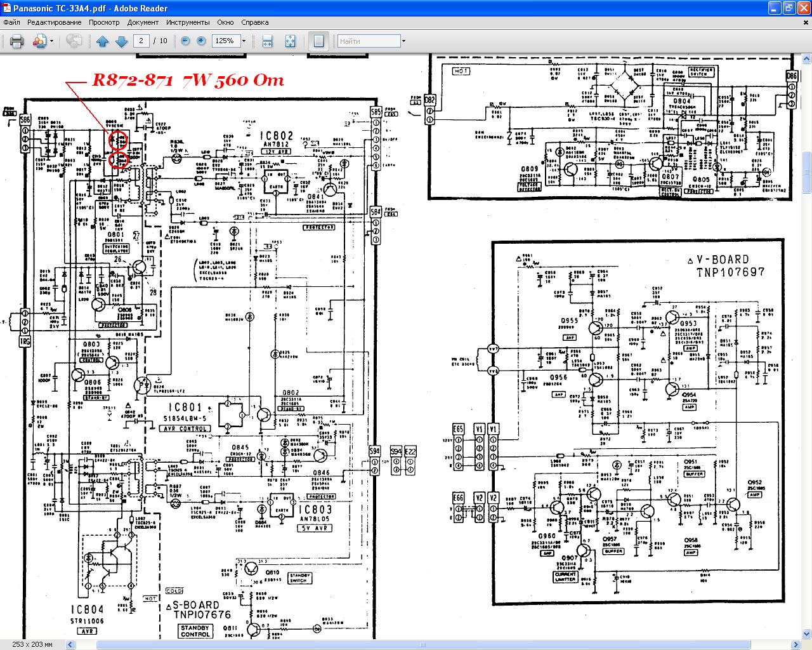
Task: Click the collaboration people icon
Action: [x=39, y=41]
